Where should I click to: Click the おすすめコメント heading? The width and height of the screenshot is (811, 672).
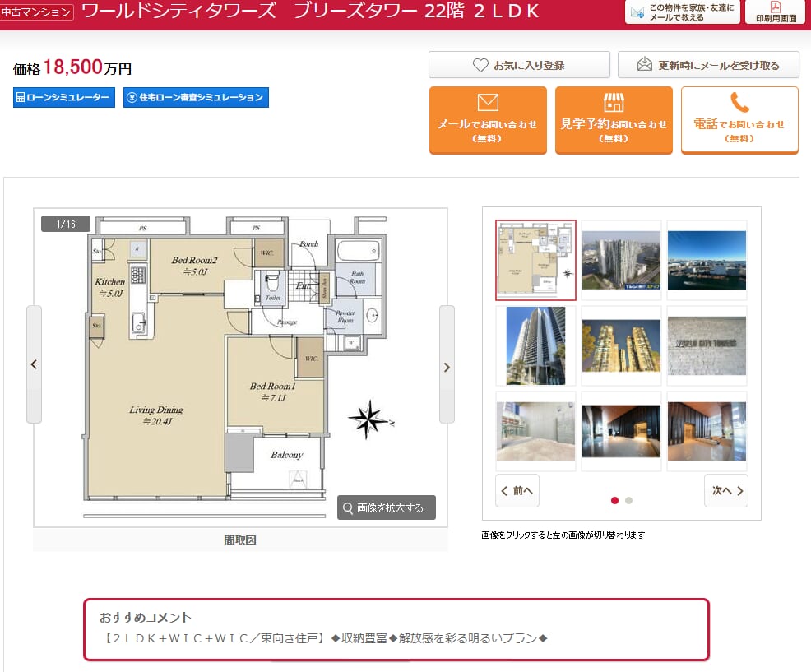coord(146,617)
